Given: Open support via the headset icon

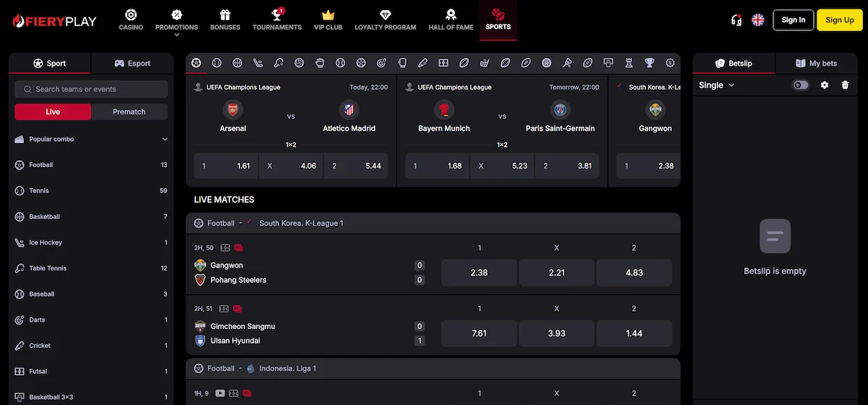Looking at the screenshot, I should (736, 20).
